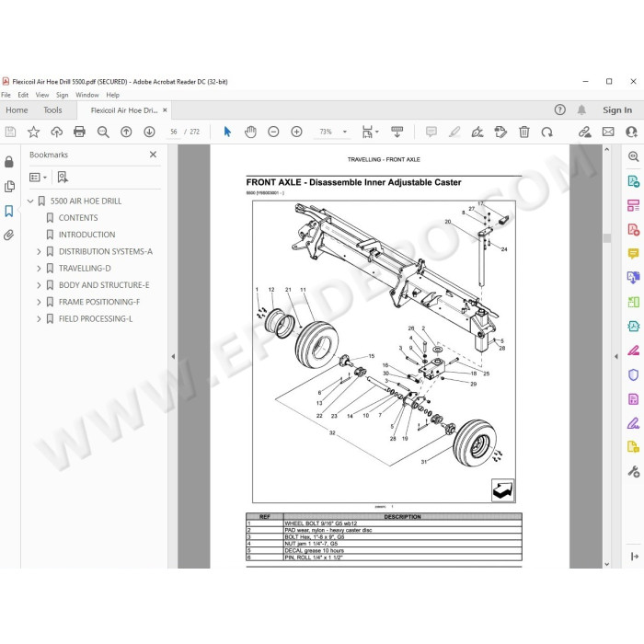Activate the Hand pan tool
Image resolution: width=644 pixels, height=644 pixels.
pos(250,132)
